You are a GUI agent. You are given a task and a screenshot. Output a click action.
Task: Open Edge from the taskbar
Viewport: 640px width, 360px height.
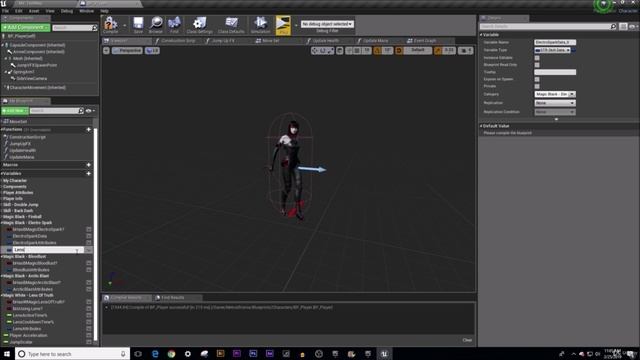[x=155, y=354]
